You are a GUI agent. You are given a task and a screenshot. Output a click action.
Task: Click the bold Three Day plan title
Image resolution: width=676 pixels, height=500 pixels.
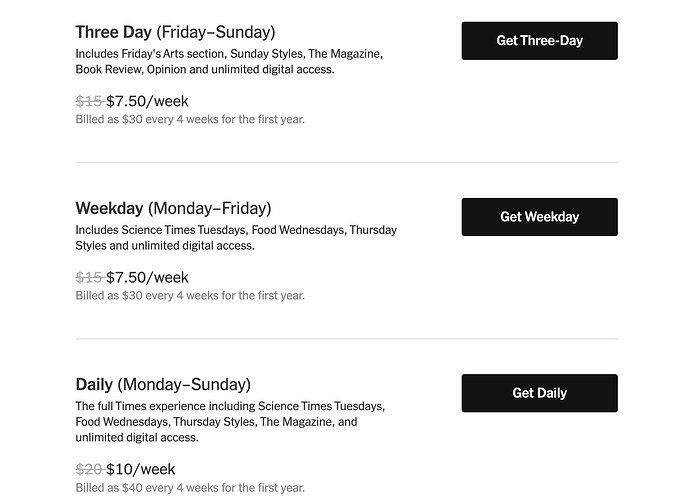pos(113,32)
